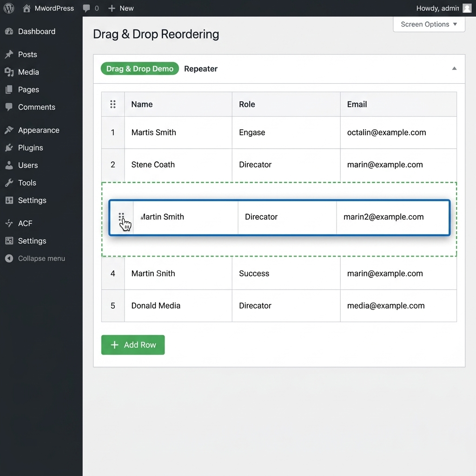The width and height of the screenshot is (476, 476).
Task: Open the Plugins menu item
Action: [30, 147]
